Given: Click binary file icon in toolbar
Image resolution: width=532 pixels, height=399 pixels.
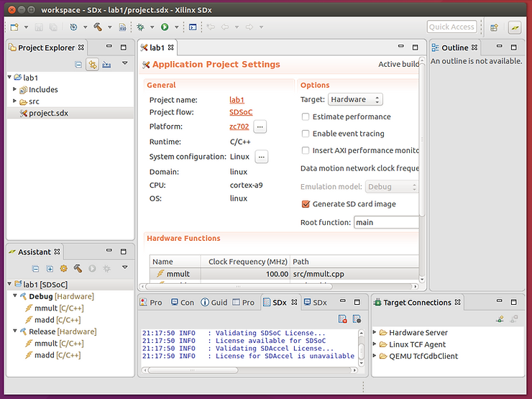Looking at the screenshot, I should pos(122,27).
